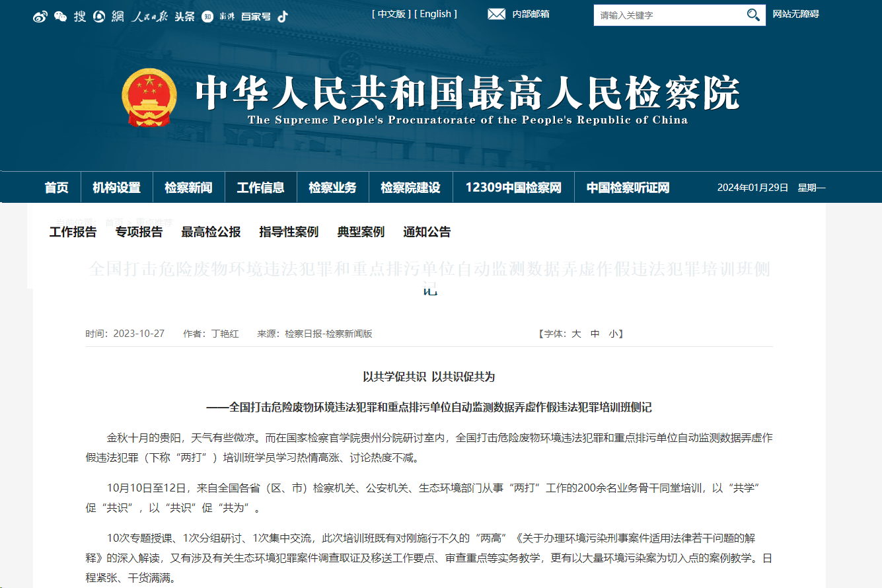
Task: Expand the 工作信息 navigation menu
Action: 260,188
